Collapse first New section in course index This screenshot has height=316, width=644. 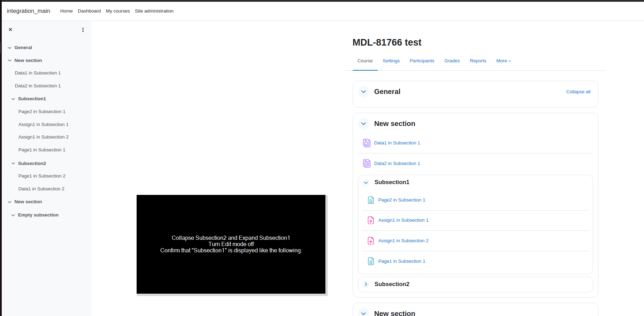tap(10, 61)
